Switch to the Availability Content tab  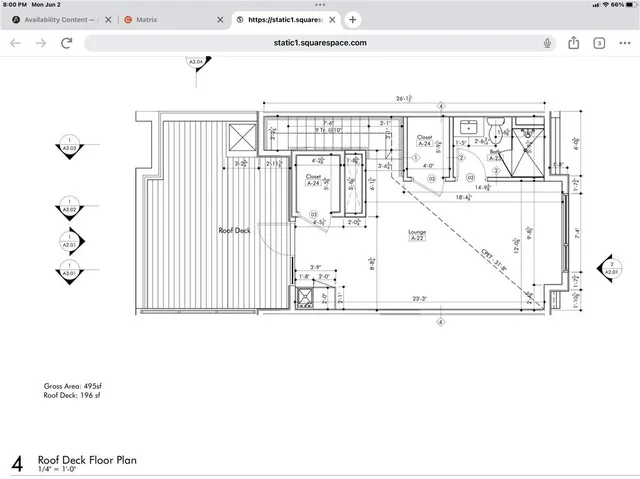(59, 20)
